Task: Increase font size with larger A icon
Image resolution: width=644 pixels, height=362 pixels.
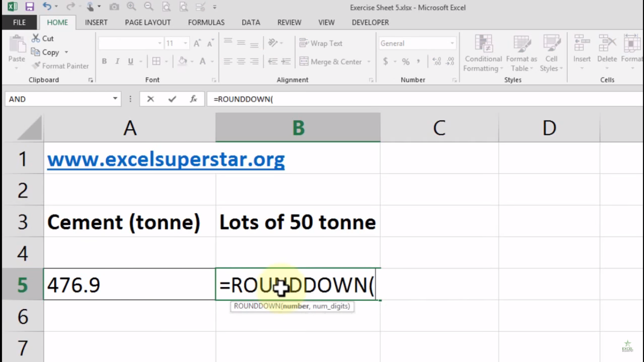Action: tap(197, 43)
